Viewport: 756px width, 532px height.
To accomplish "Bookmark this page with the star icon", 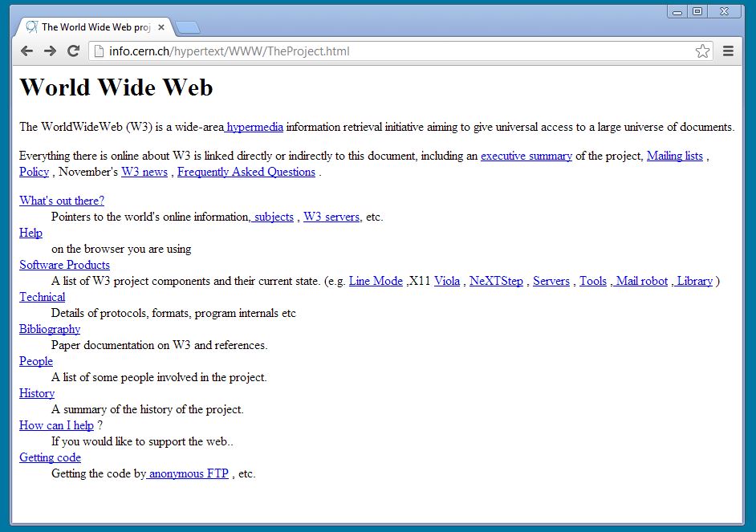I will tap(702, 51).
